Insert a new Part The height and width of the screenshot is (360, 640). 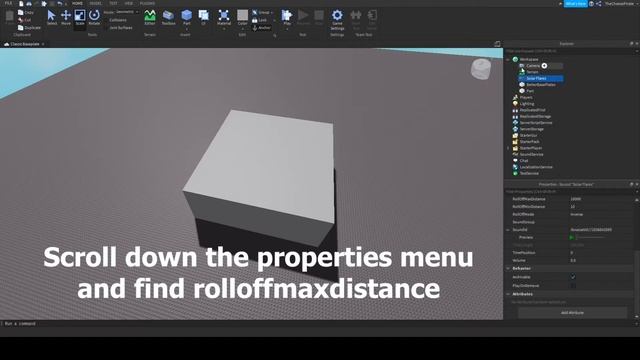point(187,16)
